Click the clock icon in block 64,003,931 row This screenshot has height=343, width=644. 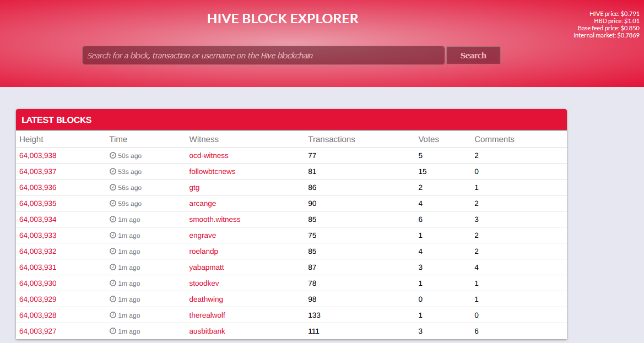[113, 268]
